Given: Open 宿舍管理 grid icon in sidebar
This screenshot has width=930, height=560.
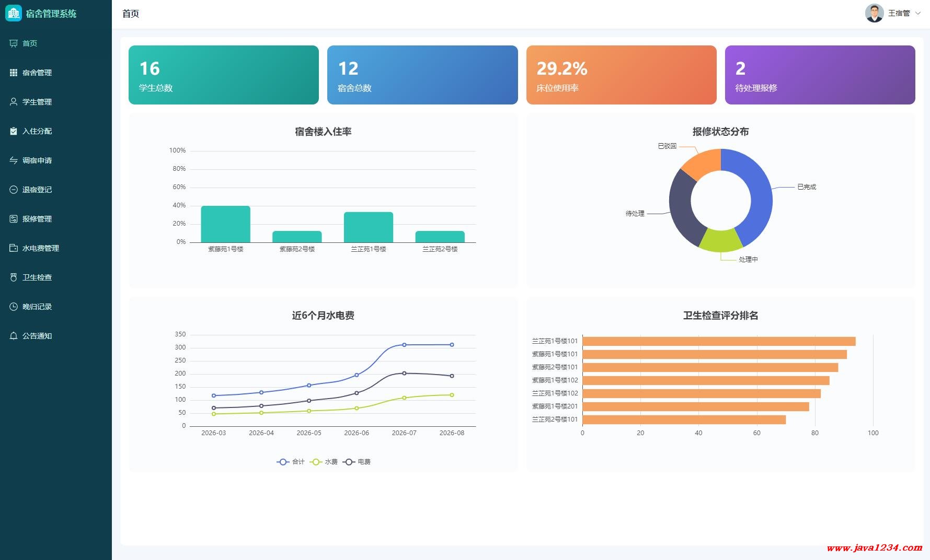Looking at the screenshot, I should click(x=14, y=73).
